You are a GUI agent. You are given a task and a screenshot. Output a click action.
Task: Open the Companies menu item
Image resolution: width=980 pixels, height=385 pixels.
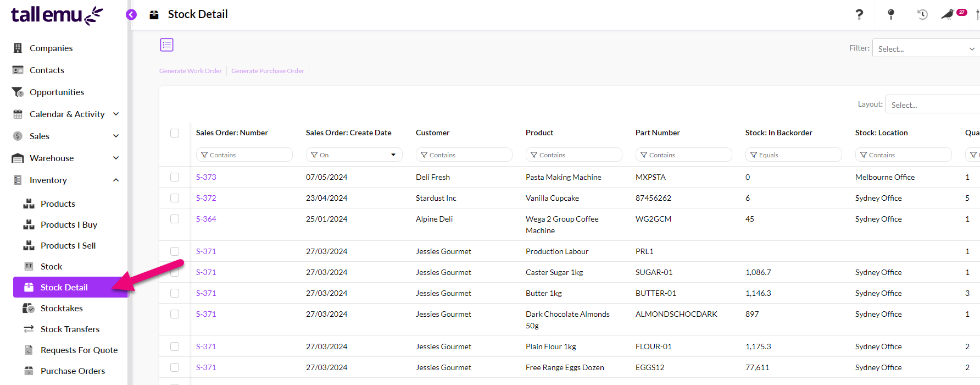(x=51, y=48)
